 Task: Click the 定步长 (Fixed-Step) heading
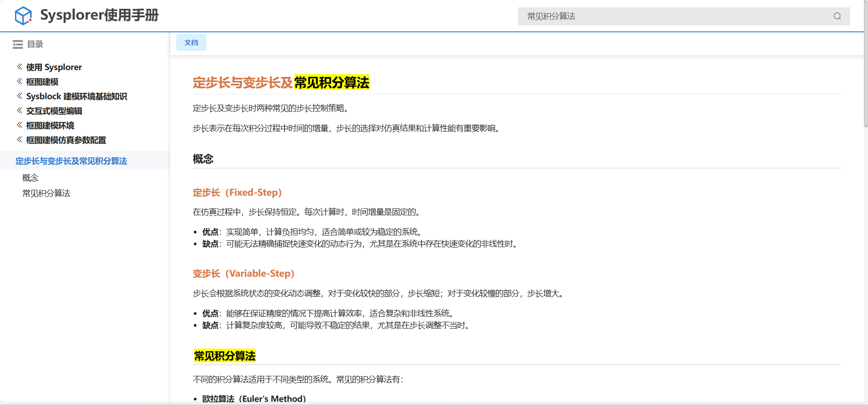237,192
